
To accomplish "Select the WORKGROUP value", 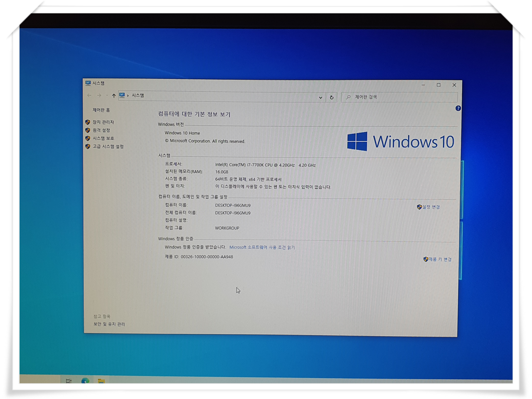I will click(227, 228).
